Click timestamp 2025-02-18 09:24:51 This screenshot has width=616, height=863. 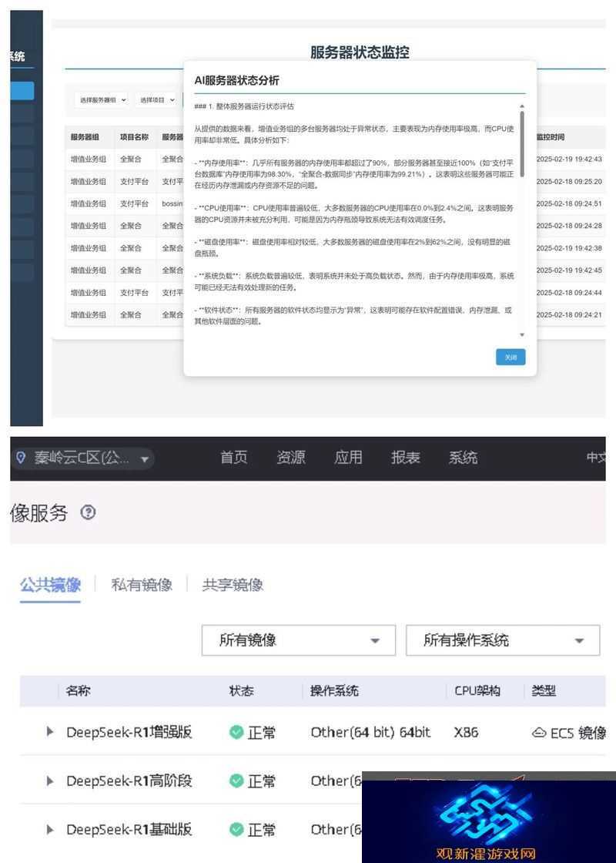pyautogui.click(x=569, y=203)
